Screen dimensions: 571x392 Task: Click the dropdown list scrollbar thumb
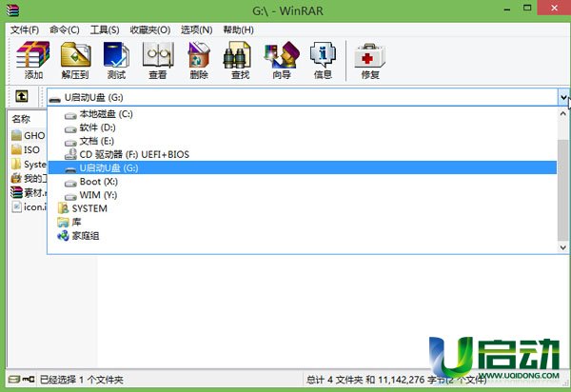coord(563,190)
